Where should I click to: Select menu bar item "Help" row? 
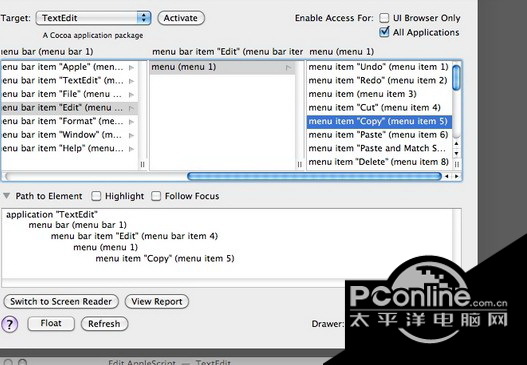click(69, 149)
